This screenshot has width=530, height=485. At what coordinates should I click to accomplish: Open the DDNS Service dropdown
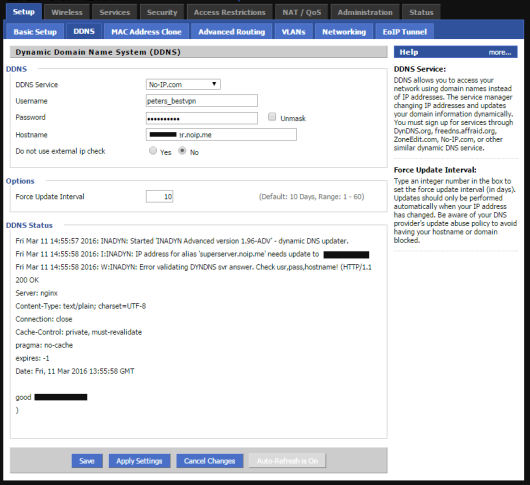(183, 84)
